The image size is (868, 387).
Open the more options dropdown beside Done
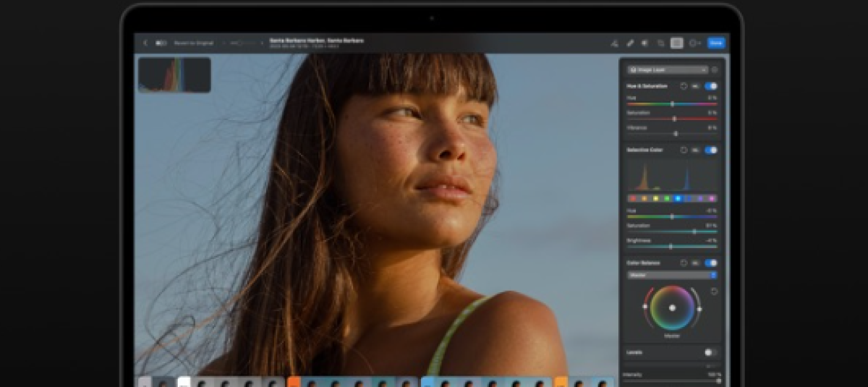[695, 43]
